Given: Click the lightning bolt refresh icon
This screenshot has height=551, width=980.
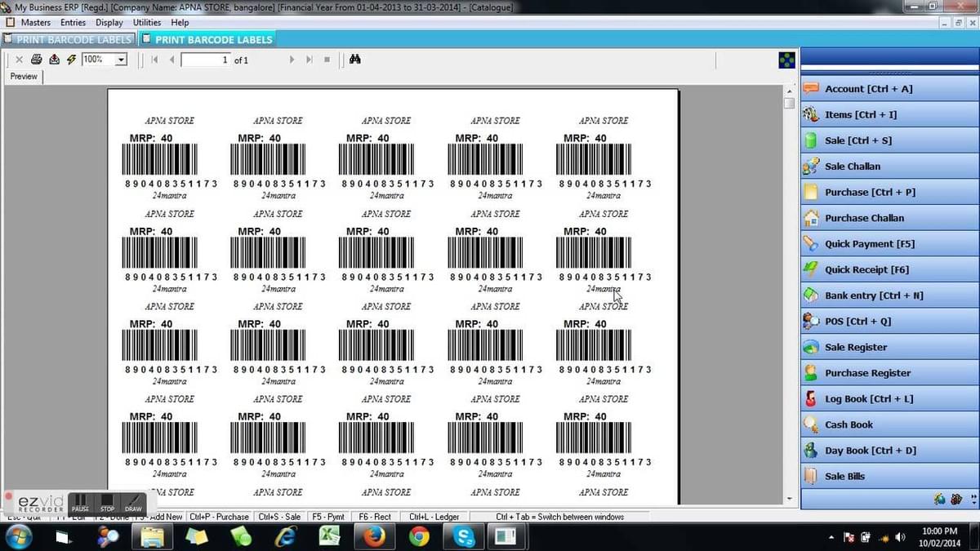Looking at the screenshot, I should click(x=71, y=60).
